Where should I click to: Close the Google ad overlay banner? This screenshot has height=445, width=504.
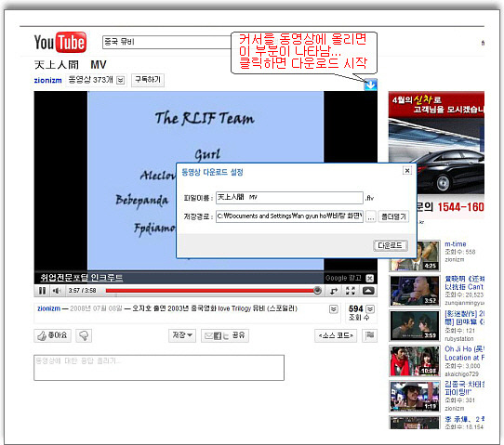(370, 278)
